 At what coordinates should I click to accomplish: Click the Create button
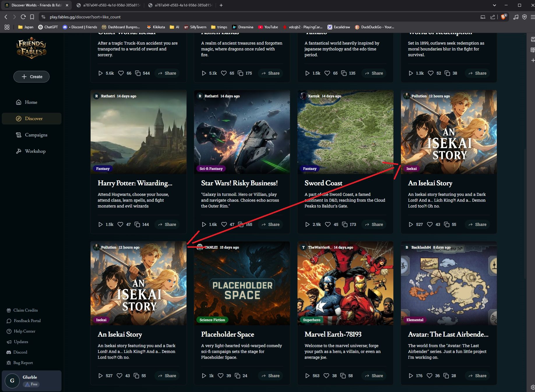(x=31, y=77)
